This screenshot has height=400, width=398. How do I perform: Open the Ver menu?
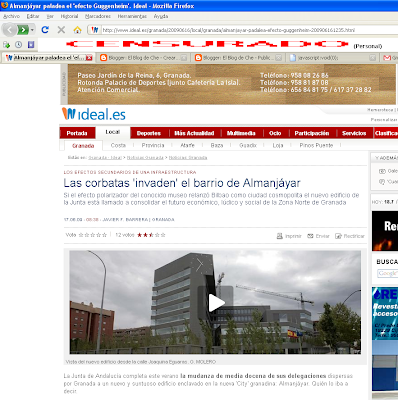50,16
